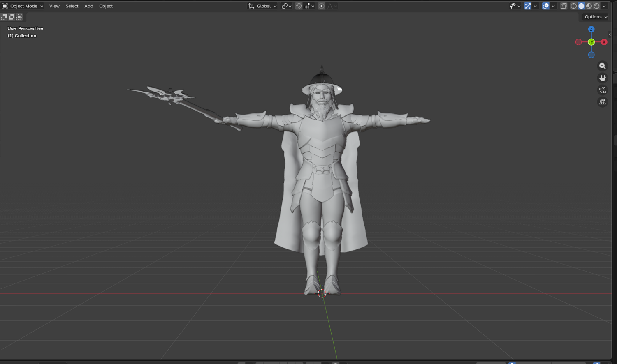Screen dimensions: 617x364
Task: Open the View menu
Action: [x=54, y=6]
